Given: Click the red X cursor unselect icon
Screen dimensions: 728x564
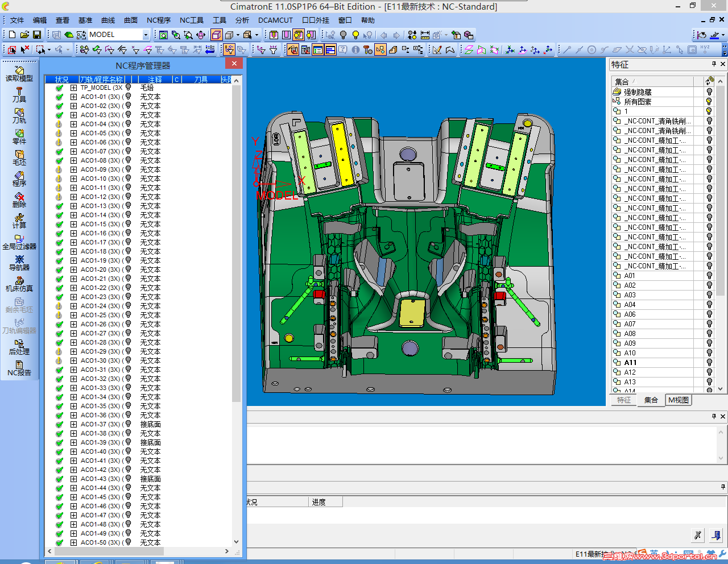Looking at the screenshot, I should point(24,49).
